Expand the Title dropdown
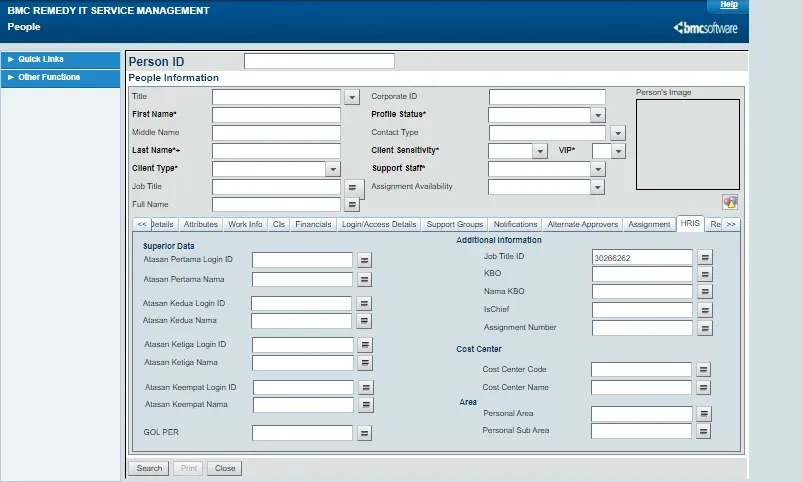This screenshot has height=482, width=802. (x=352, y=97)
